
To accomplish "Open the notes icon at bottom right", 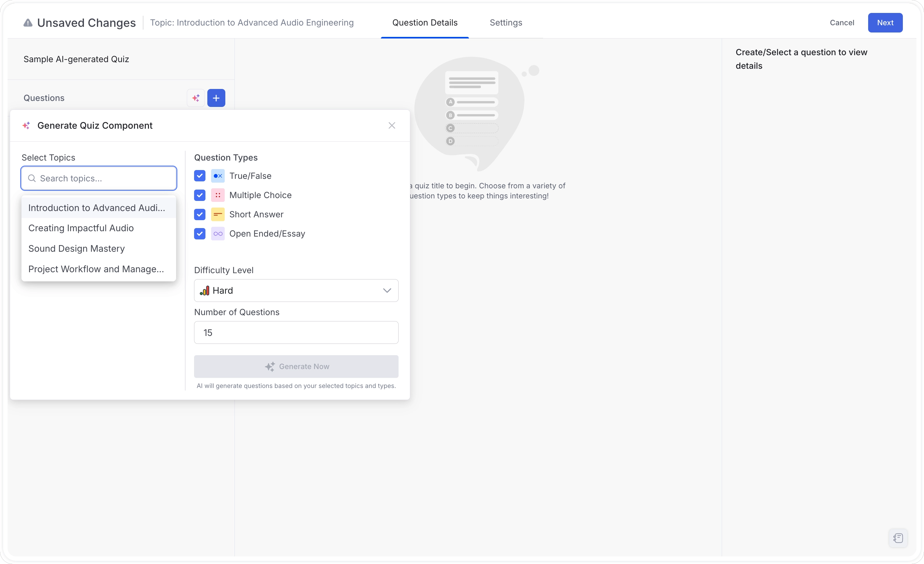I will tap(898, 538).
